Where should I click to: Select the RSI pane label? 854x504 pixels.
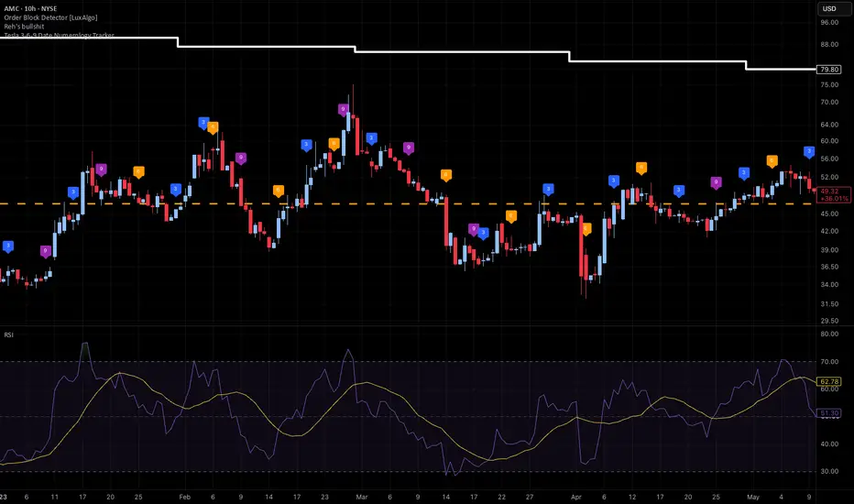click(9, 334)
